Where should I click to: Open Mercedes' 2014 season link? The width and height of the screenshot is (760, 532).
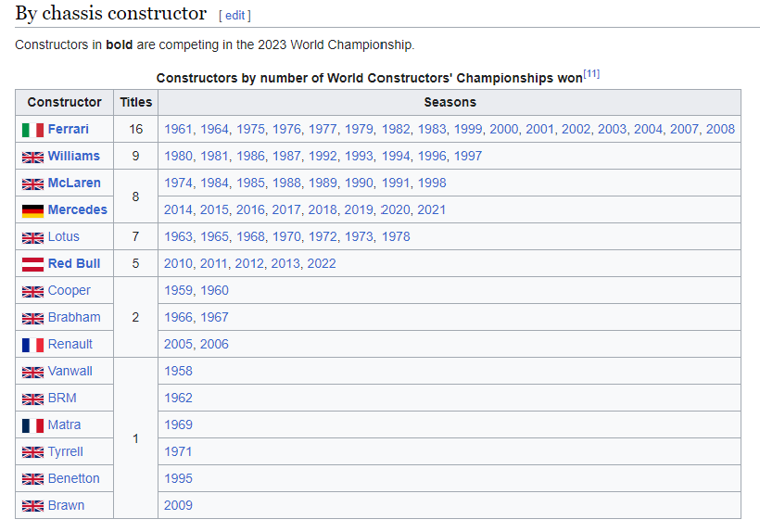[178, 209]
